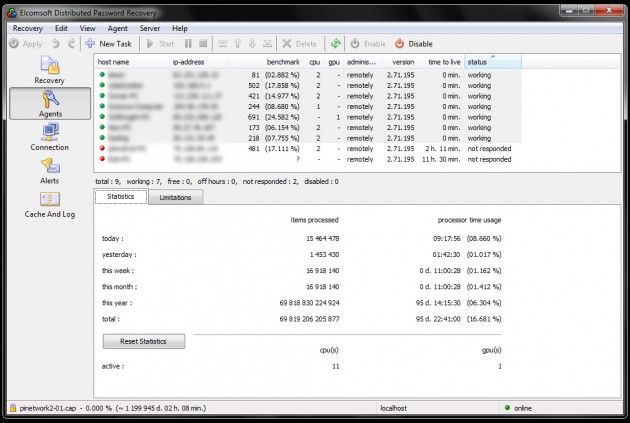Sort by the adminis... column header
Screen dimensions: 630x423
[x=362, y=62]
